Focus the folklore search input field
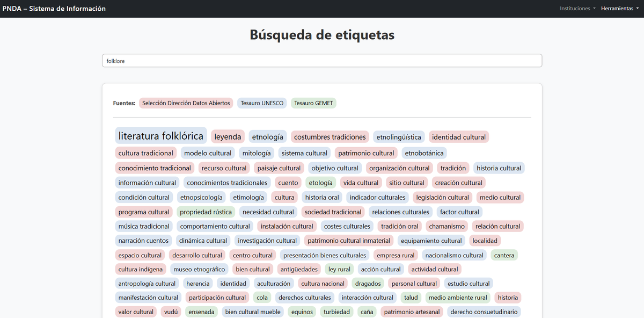644x318 pixels. 322,61
